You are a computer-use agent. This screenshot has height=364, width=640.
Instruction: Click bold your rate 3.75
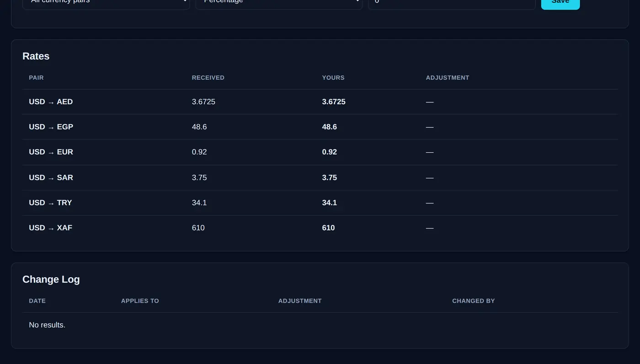(330, 178)
